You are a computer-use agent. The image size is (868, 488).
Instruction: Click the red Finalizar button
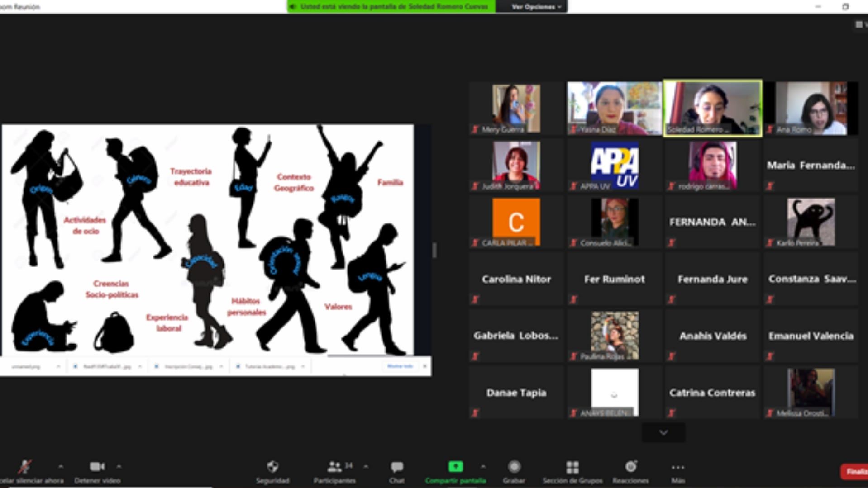pos(854,472)
